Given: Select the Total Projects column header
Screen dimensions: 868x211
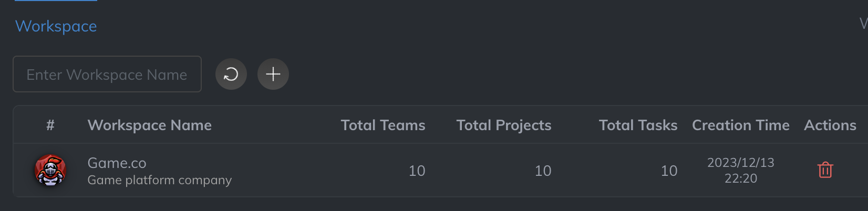Looking at the screenshot, I should (x=504, y=125).
